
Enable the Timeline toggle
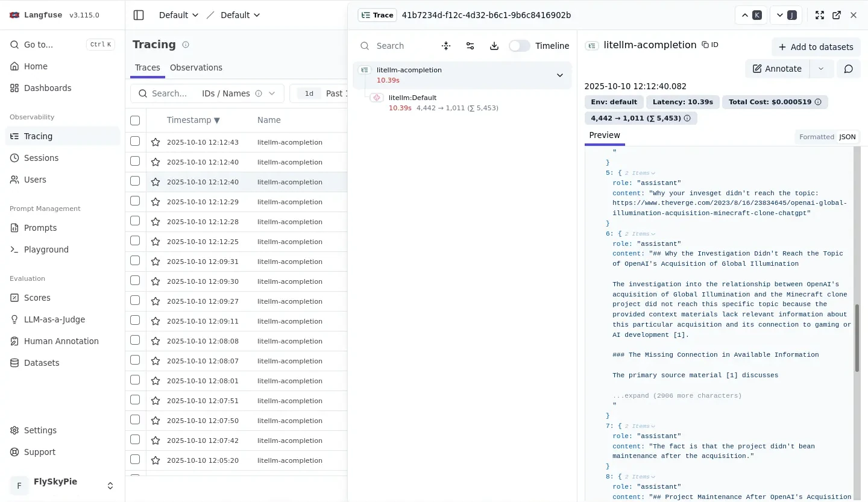[x=519, y=46]
